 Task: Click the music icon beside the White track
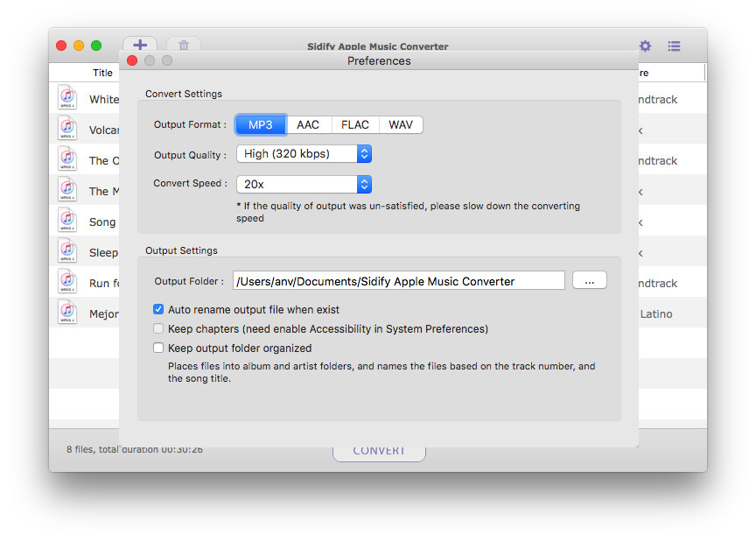pyautogui.click(x=67, y=98)
